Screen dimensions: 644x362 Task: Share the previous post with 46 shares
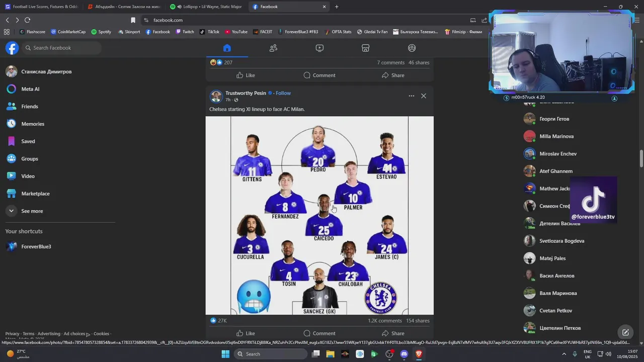[393, 75]
